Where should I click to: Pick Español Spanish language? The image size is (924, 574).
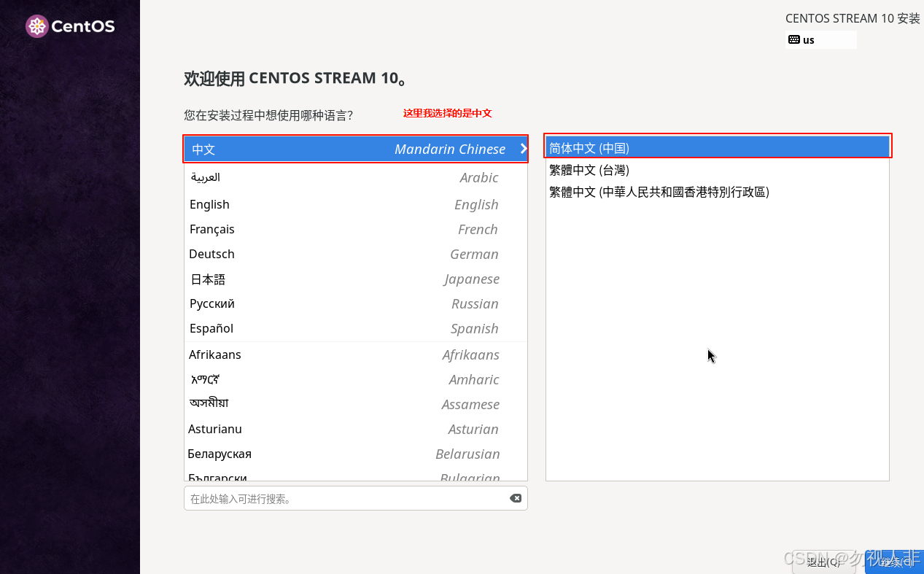point(356,328)
